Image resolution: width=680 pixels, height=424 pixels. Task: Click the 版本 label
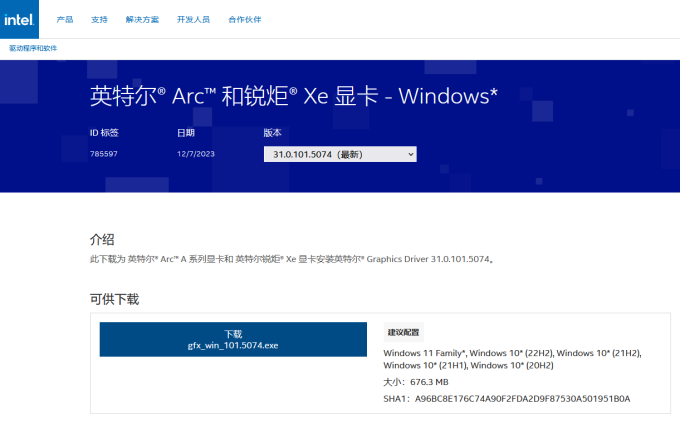[x=272, y=133]
